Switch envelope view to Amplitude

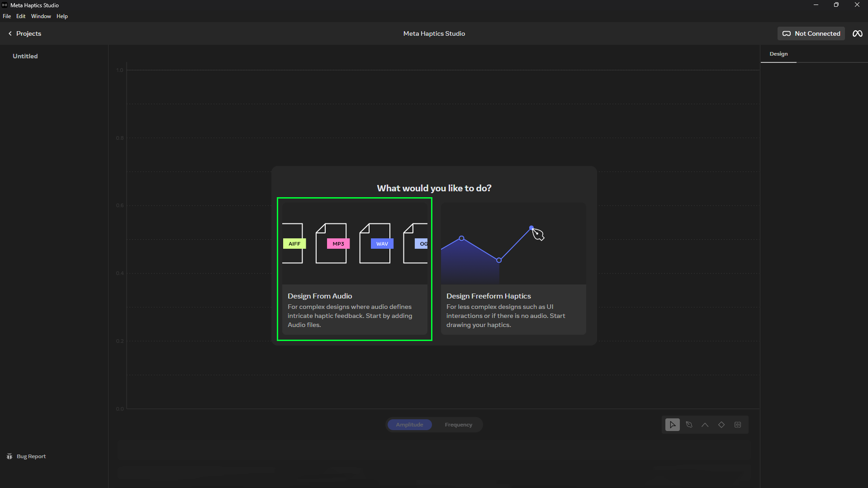(x=409, y=425)
